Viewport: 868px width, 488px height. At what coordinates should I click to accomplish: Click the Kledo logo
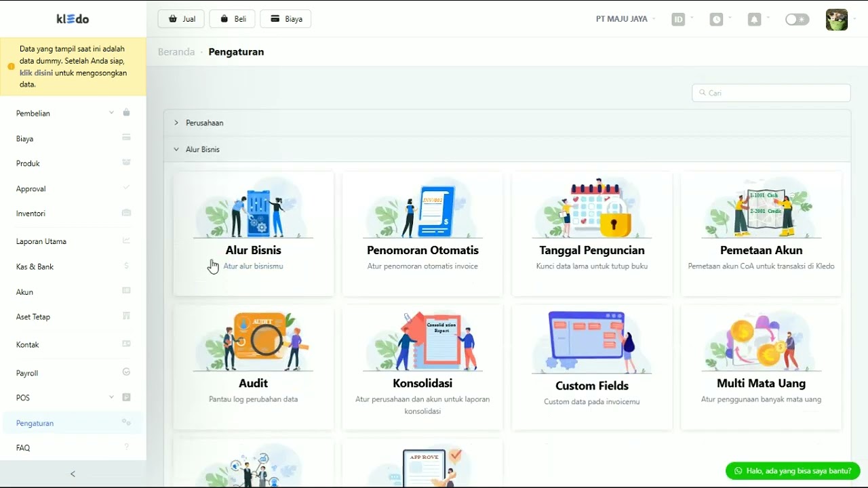[73, 19]
